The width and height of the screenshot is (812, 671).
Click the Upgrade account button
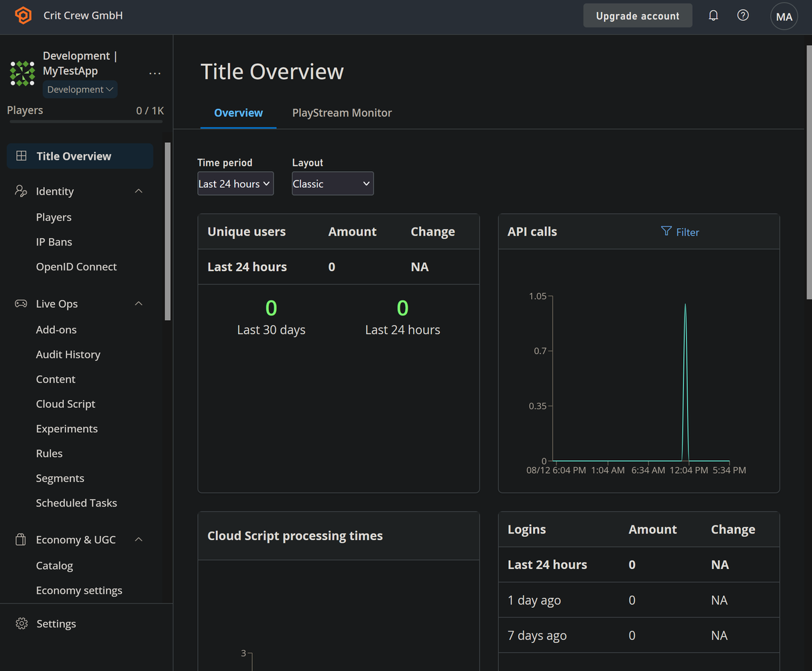[638, 15]
